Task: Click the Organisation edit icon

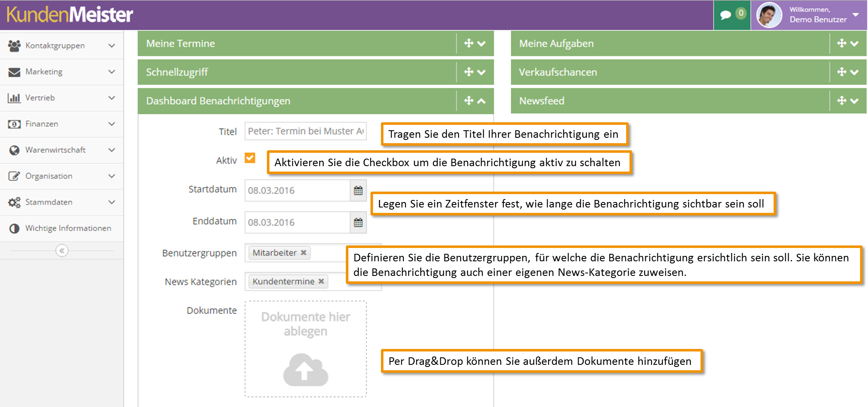Action: (x=14, y=176)
